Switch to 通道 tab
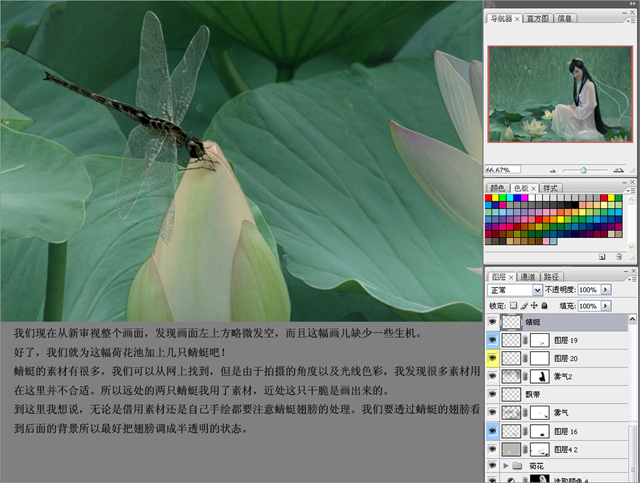This screenshot has height=483, width=640. point(528,277)
